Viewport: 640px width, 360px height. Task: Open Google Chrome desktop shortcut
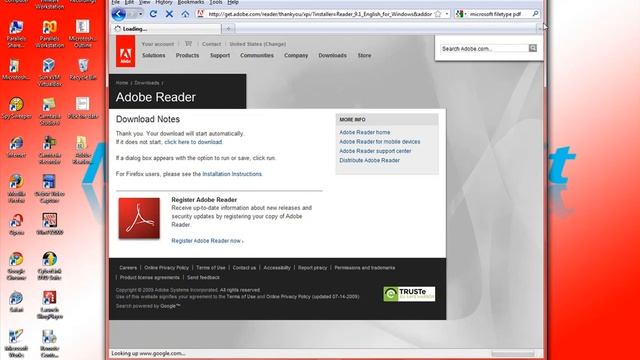16,266
